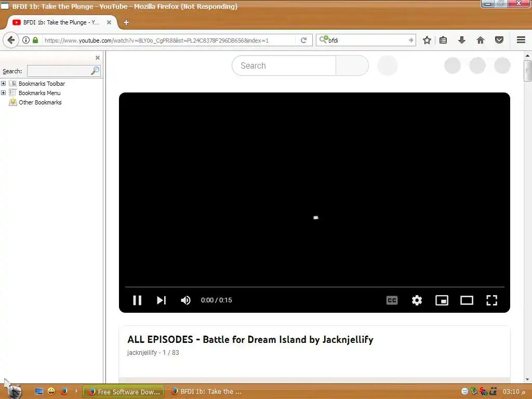Reload the page with the refresh icon
The height and width of the screenshot is (399, 532).
pyautogui.click(x=303, y=41)
